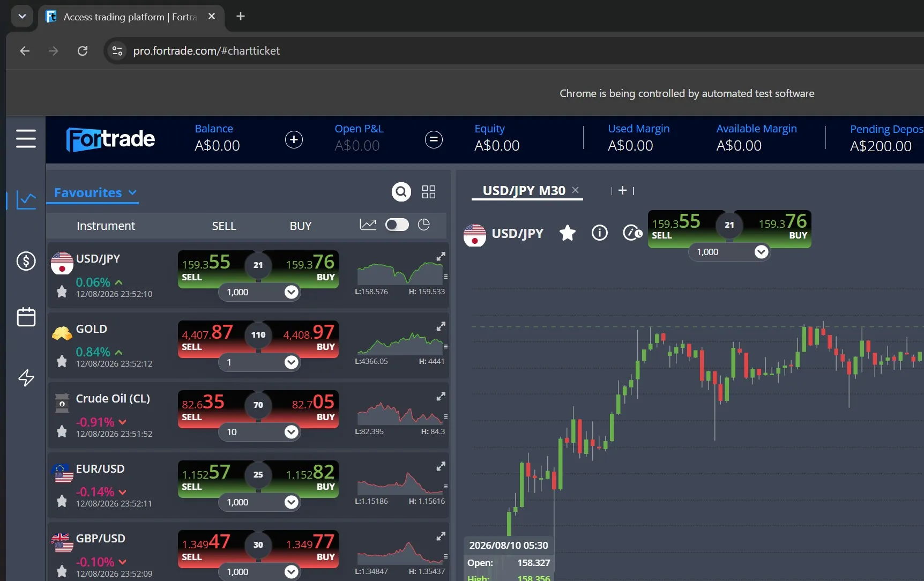Open a new browser tab
The height and width of the screenshot is (581, 924).
pos(241,16)
